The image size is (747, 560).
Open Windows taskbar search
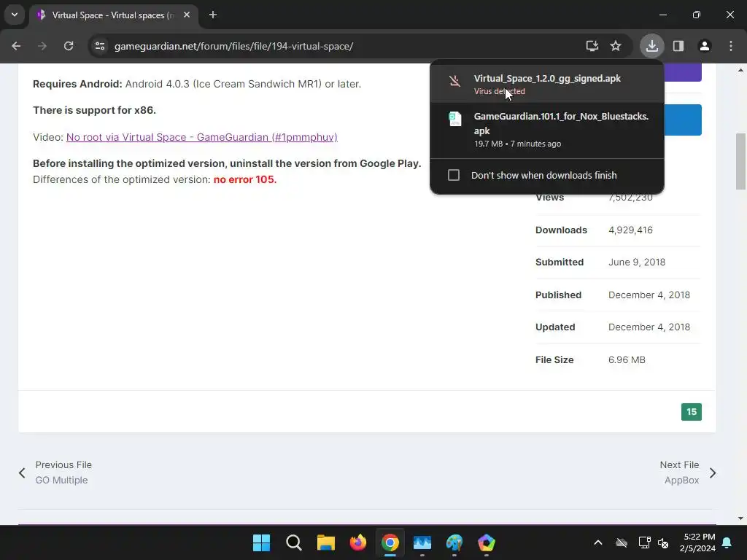pos(294,542)
